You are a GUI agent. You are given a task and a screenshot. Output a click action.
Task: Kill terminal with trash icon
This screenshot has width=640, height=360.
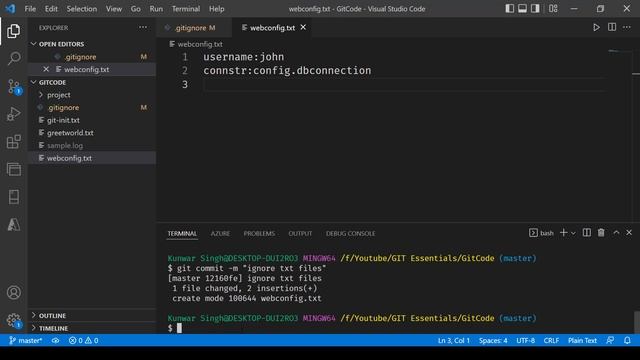point(601,233)
